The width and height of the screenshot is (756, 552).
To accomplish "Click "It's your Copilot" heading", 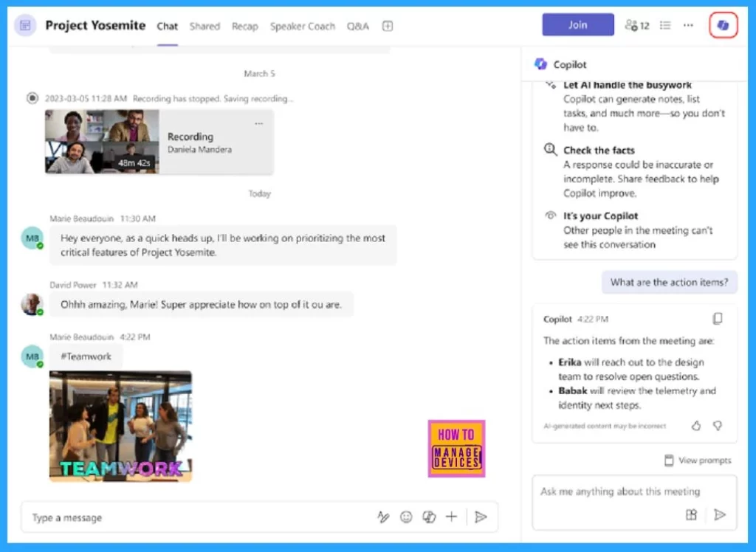I will [x=600, y=216].
